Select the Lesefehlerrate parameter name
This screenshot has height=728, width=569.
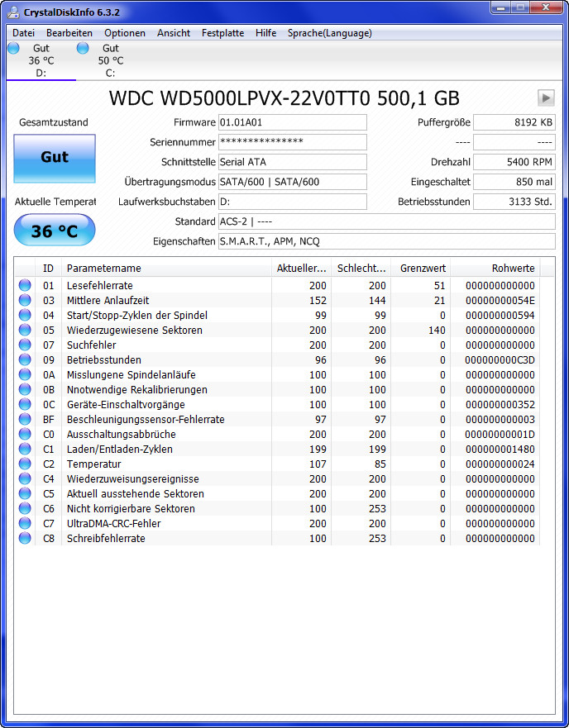pos(99,286)
